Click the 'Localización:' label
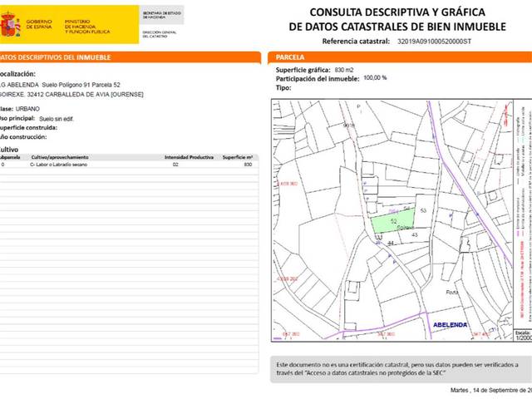Image resolution: width=532 pixels, height=399 pixels. (17, 74)
